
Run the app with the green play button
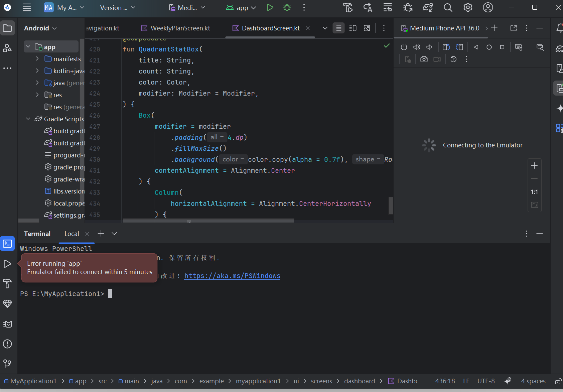(270, 7)
